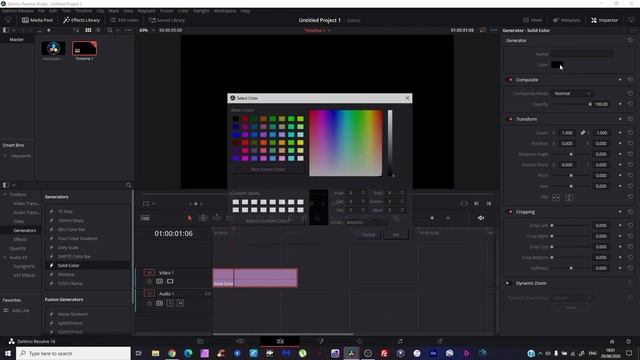Image resolution: width=640 pixels, height=360 pixels.
Task: Click the Name field in Generator section
Action: point(582,54)
